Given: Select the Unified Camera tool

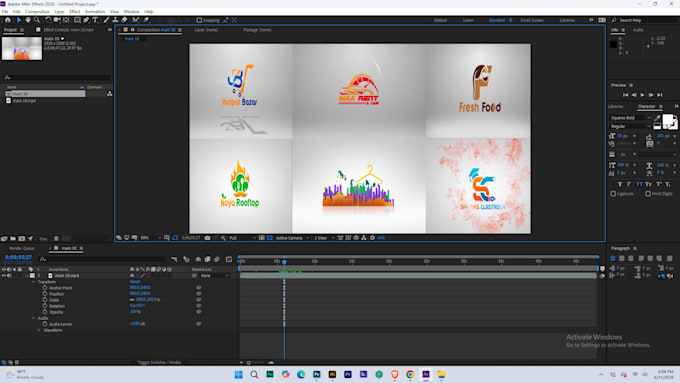Looking at the screenshot, I should (57, 20).
